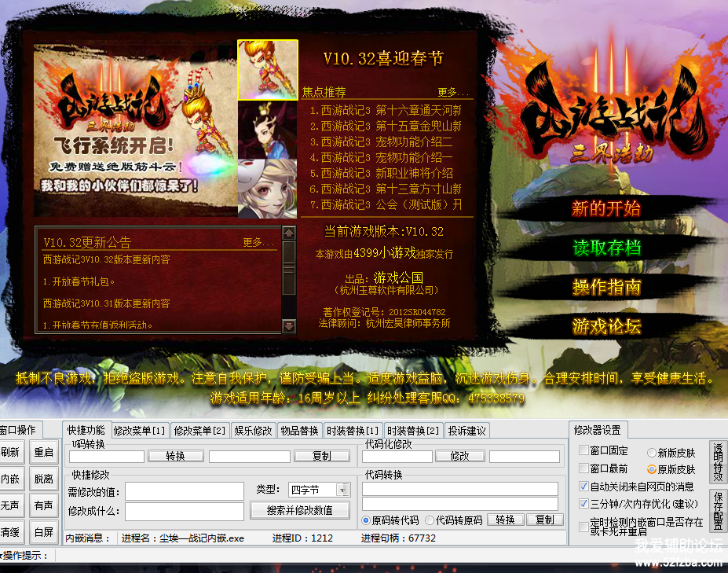
Task: Click 内嵌 button
Action: pos(11,479)
